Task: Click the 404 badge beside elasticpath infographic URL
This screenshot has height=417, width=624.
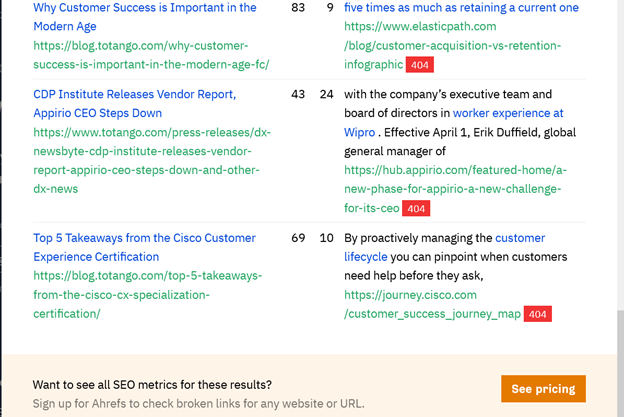Action: tap(419, 65)
